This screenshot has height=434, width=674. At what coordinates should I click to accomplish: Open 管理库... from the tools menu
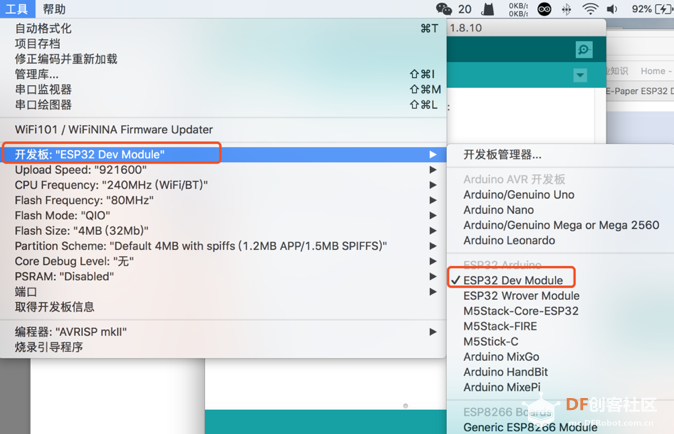point(223,74)
